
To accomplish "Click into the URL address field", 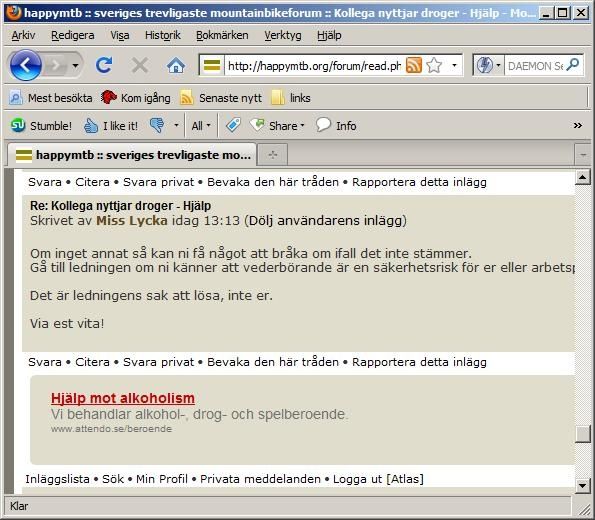I will (314, 66).
